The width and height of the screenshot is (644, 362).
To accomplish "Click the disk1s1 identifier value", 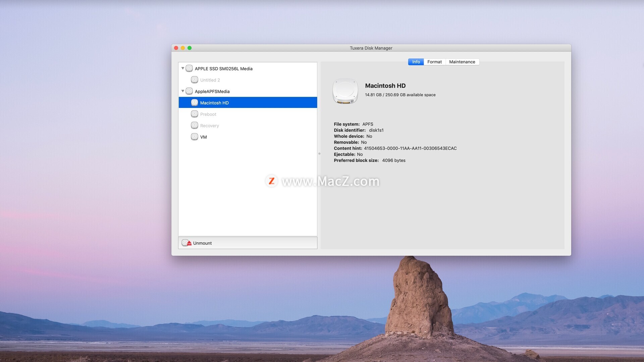I will tap(376, 130).
